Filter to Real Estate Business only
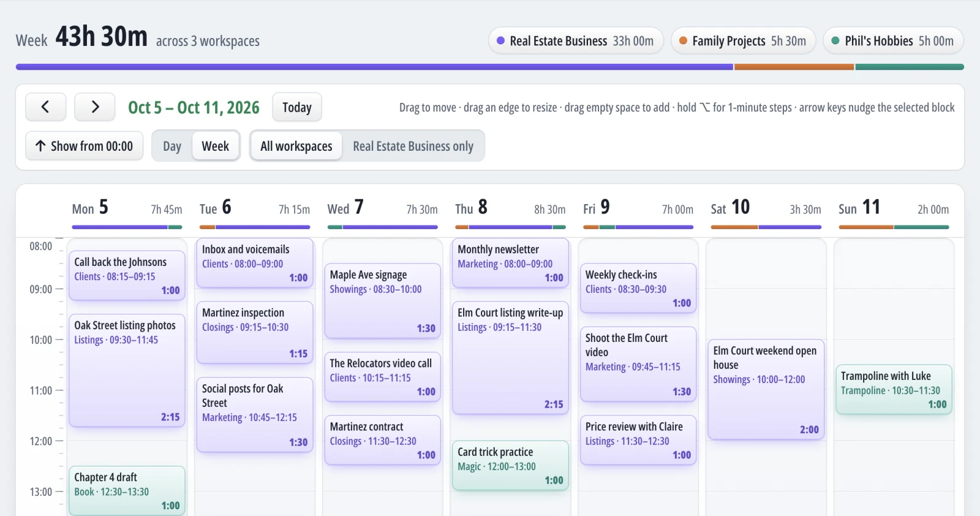 tap(413, 146)
